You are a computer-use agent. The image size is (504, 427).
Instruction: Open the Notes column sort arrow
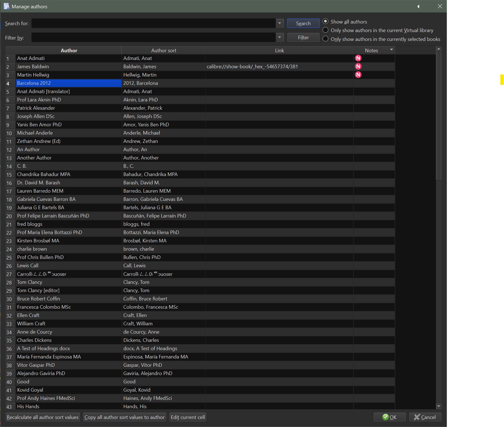point(391,50)
